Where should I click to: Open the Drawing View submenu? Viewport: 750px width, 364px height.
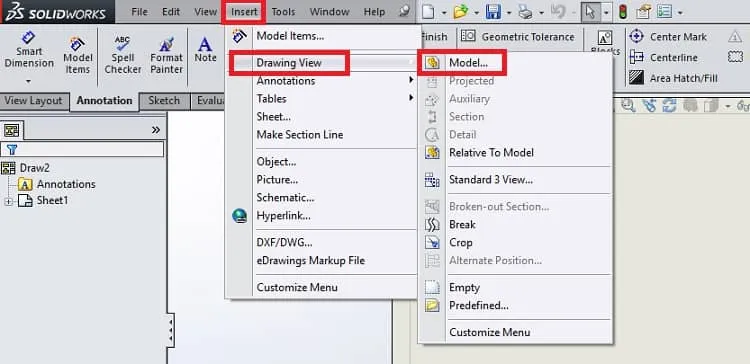289,63
